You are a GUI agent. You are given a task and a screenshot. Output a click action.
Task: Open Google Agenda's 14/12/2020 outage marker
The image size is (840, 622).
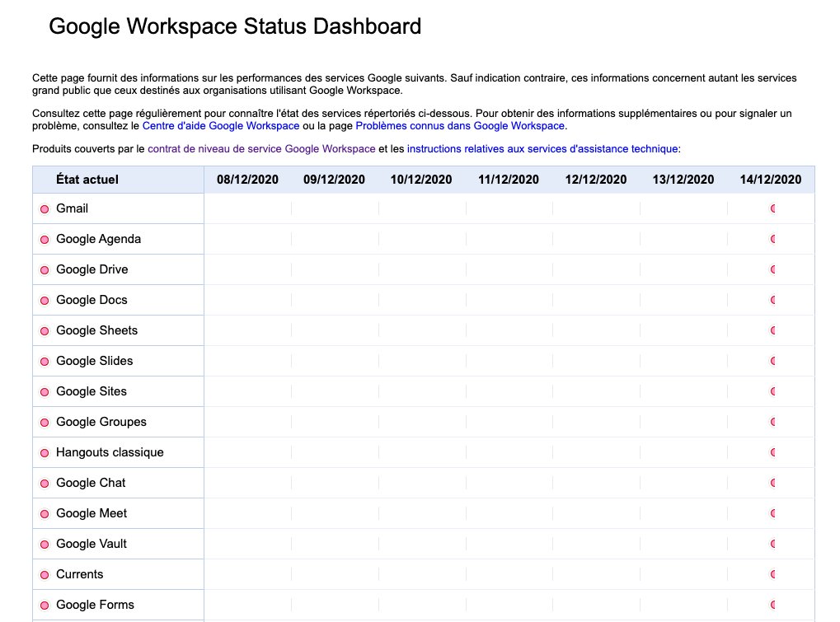coord(772,239)
